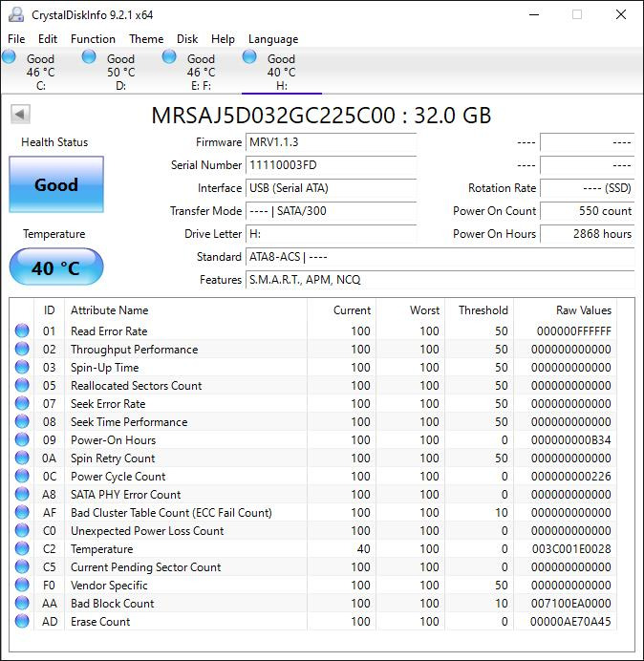Open the Function menu
The width and height of the screenshot is (644, 661).
point(93,39)
